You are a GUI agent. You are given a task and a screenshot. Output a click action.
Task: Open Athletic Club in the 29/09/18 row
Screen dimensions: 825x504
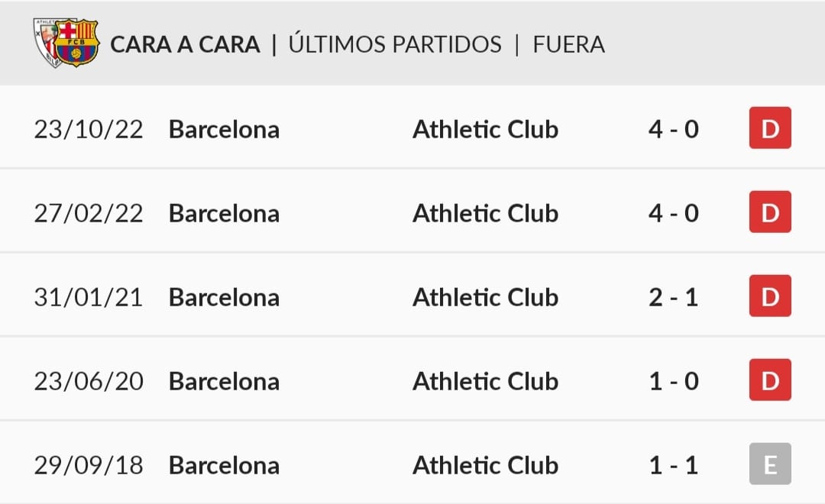pos(485,465)
